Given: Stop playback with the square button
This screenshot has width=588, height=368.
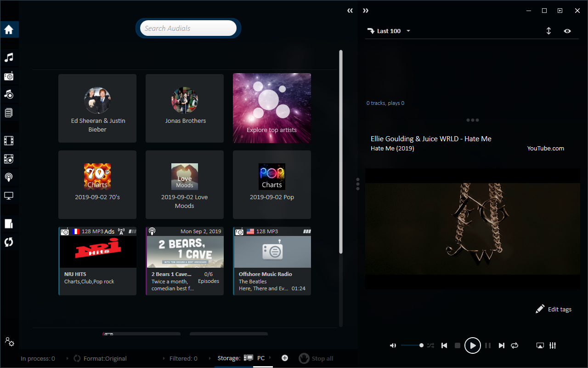Looking at the screenshot, I should pos(458,345).
